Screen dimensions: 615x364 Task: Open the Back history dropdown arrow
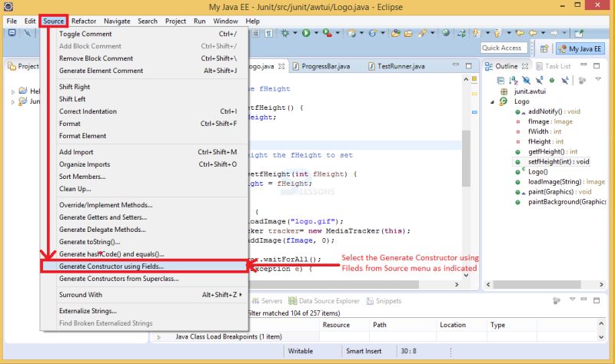coord(544,33)
